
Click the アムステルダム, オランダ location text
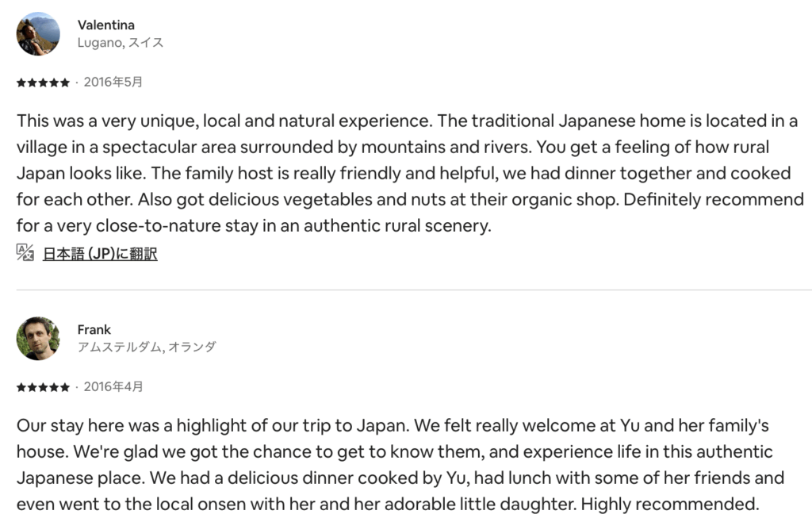click(146, 347)
